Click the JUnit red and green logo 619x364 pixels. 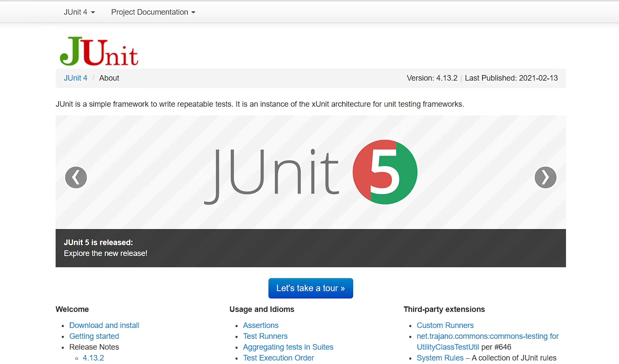[99, 51]
